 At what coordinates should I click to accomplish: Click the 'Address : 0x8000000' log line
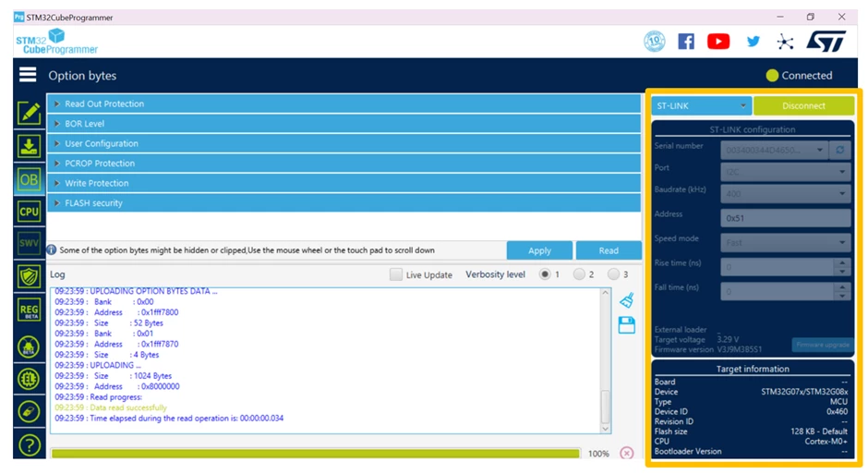coord(116,386)
